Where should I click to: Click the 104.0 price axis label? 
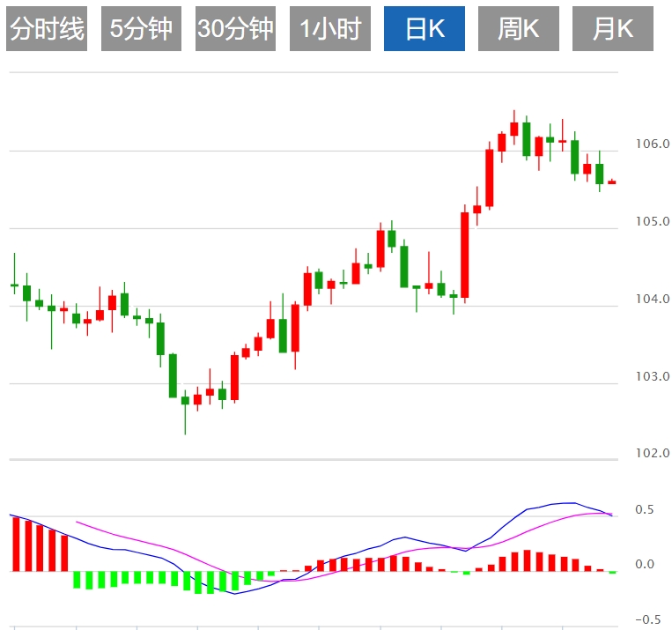[x=653, y=299]
